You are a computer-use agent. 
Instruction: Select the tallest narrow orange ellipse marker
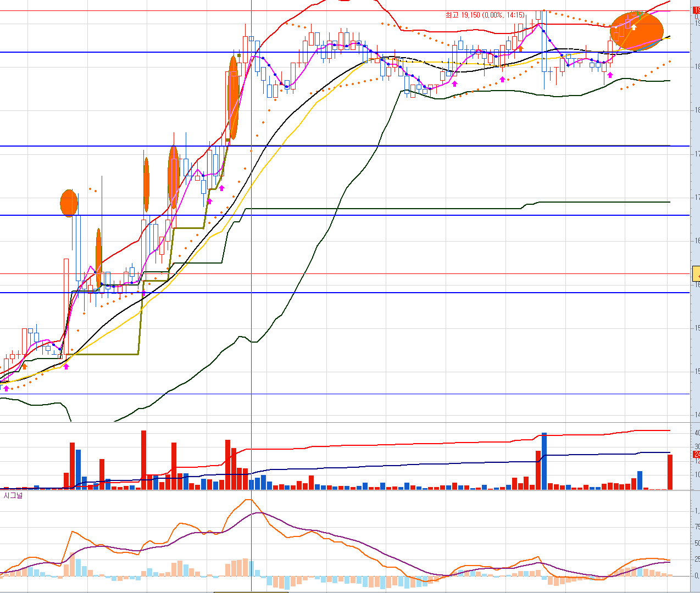coord(233,98)
